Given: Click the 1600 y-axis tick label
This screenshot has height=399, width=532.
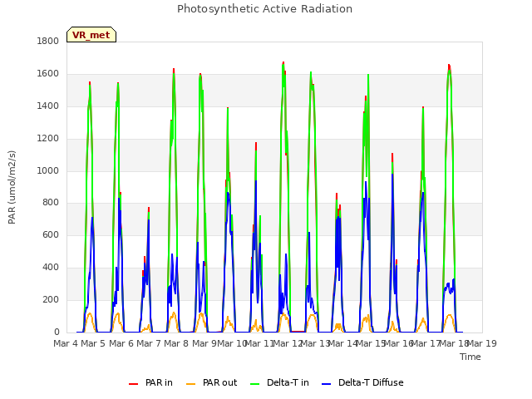Looking at the screenshot, I should pos(48,74).
